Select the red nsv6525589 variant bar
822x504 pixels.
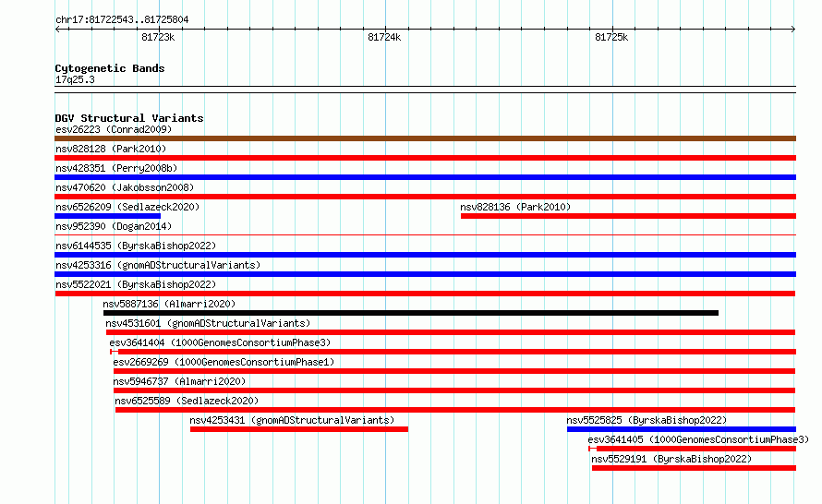tap(455, 410)
